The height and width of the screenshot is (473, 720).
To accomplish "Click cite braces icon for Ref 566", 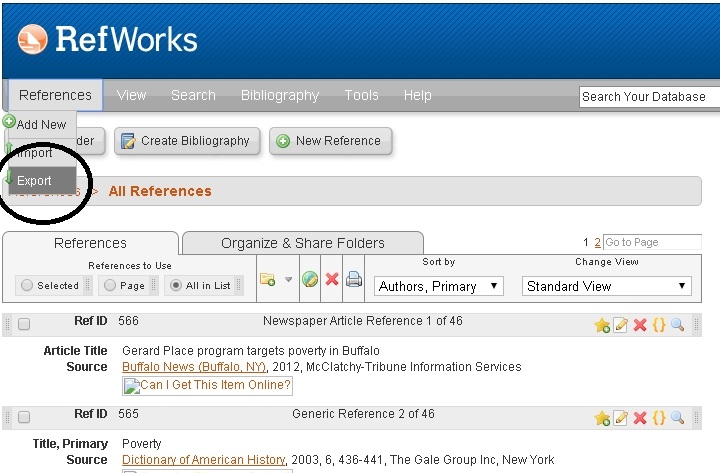I will (659, 325).
